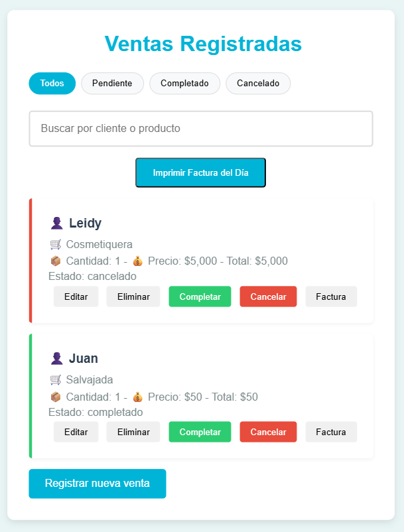Click the user icon beside Leidy
This screenshot has width=404, height=532.
point(56,224)
